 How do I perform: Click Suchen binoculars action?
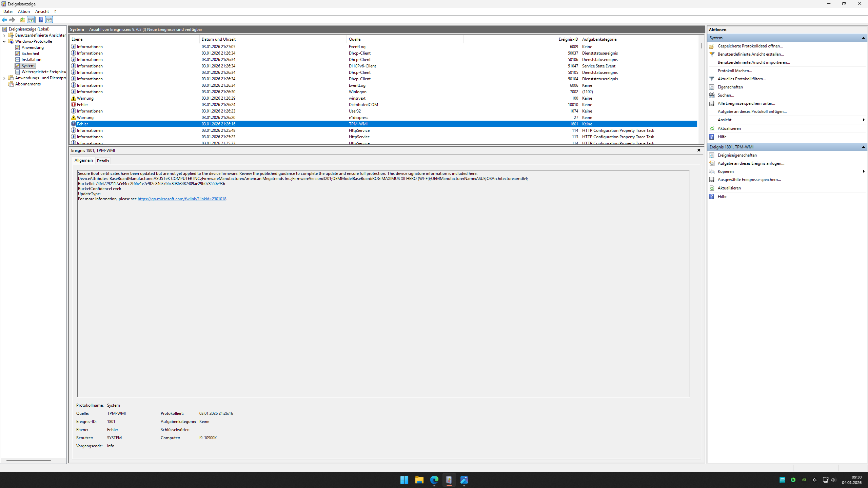click(726, 95)
